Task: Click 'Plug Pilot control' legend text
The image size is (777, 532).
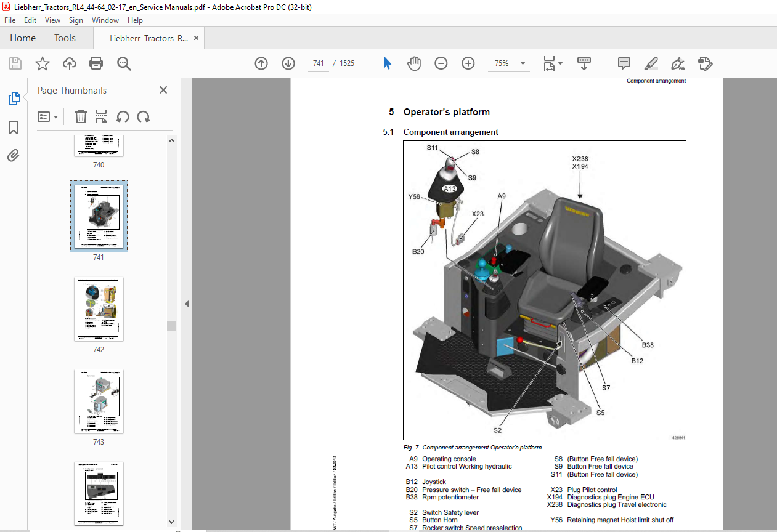Action: tap(592, 490)
